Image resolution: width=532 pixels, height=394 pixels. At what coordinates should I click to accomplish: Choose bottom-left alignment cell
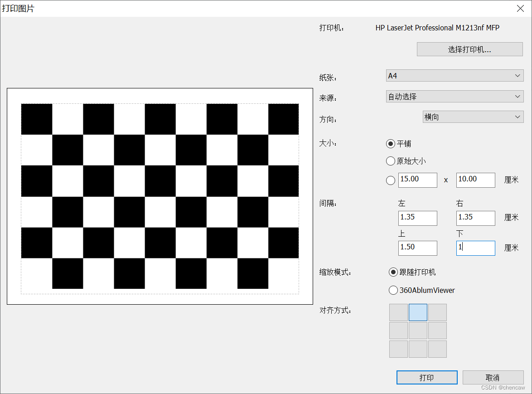click(398, 349)
